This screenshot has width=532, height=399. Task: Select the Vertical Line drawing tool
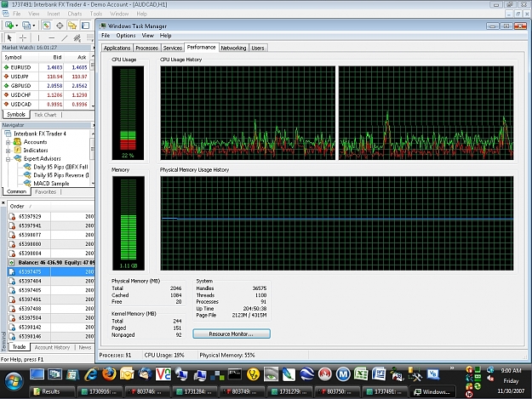coord(38,37)
